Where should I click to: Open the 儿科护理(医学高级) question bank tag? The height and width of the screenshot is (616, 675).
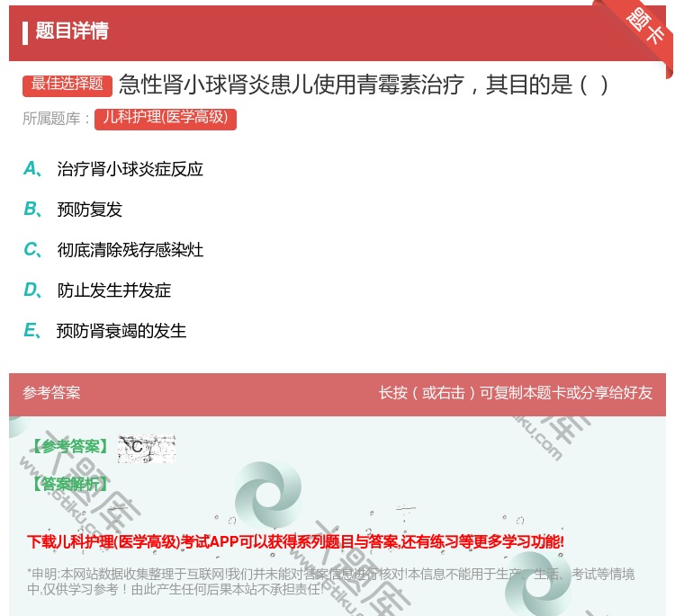point(166,119)
